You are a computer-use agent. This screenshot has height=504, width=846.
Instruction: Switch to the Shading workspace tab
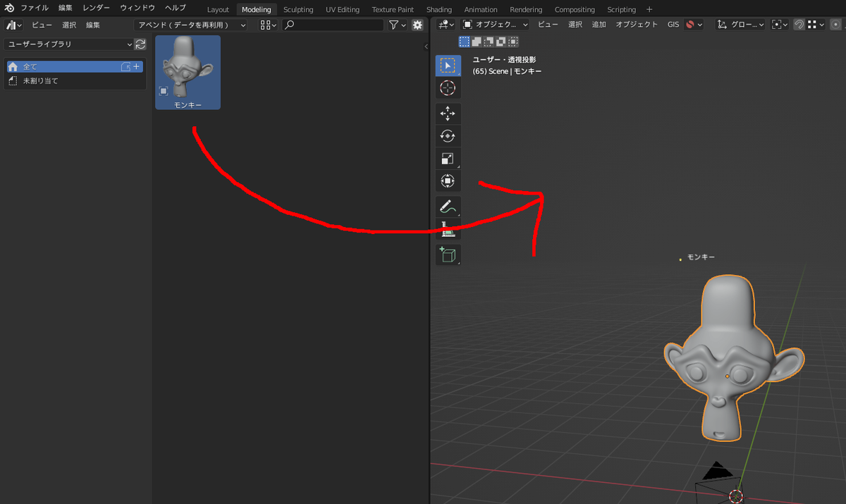pyautogui.click(x=439, y=10)
